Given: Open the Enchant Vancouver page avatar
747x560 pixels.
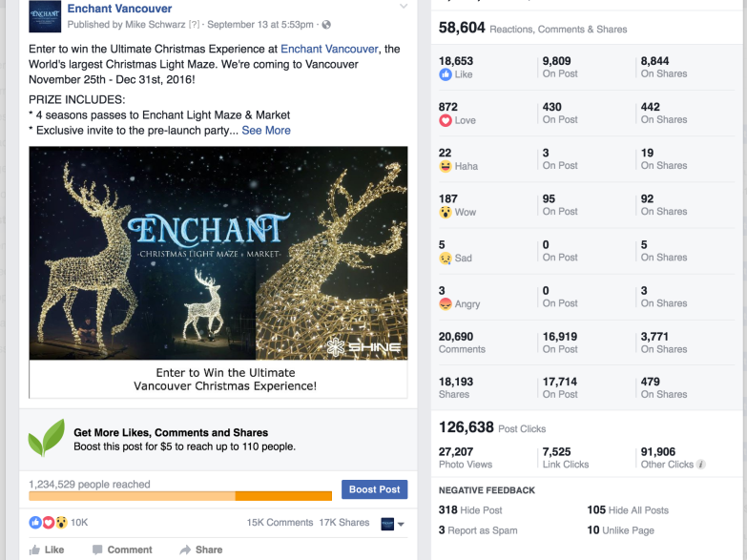Looking at the screenshot, I should coord(45,16).
